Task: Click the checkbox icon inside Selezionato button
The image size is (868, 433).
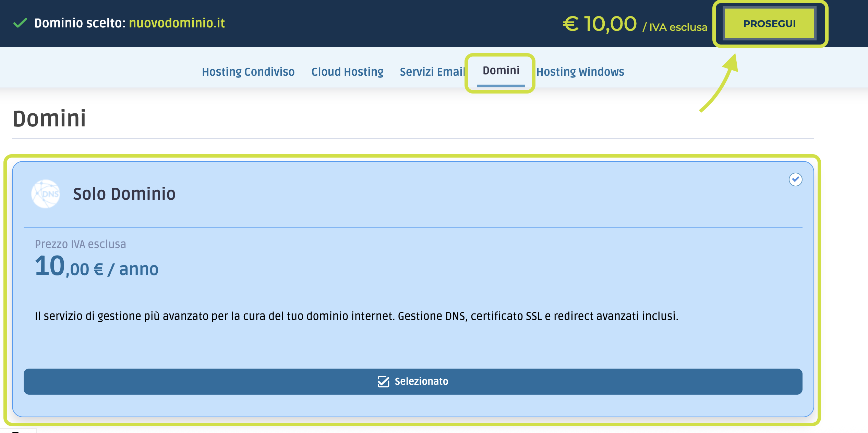Action: [x=383, y=381]
